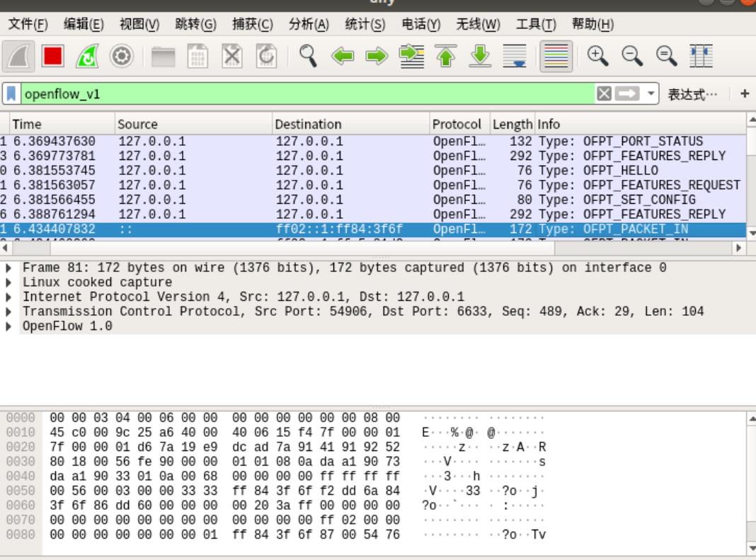
Task: Open capture options gear icon
Action: [x=122, y=57]
